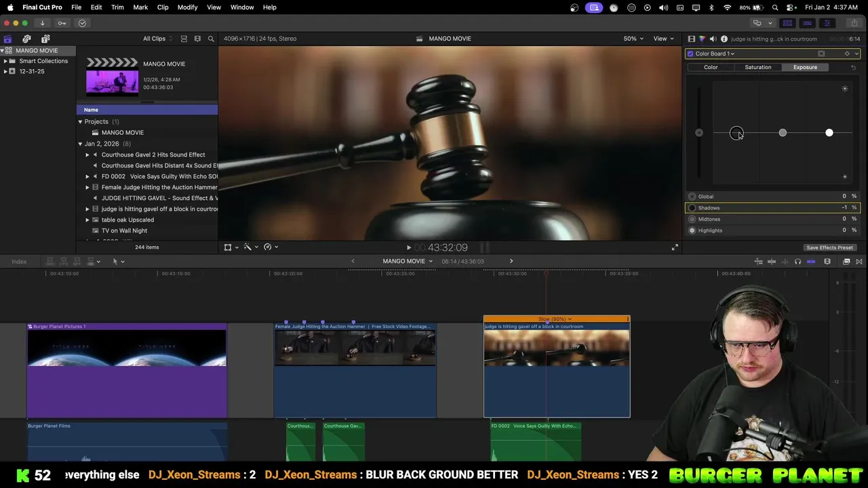
Task: Open the Video inspector filmstrip tab
Action: point(691,39)
